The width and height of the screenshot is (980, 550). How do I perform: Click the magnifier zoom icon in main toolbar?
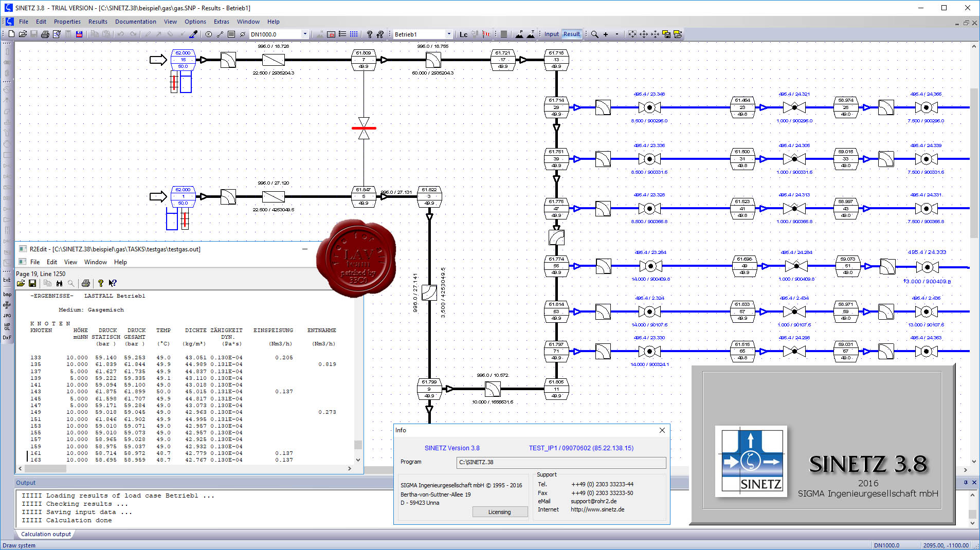[595, 34]
